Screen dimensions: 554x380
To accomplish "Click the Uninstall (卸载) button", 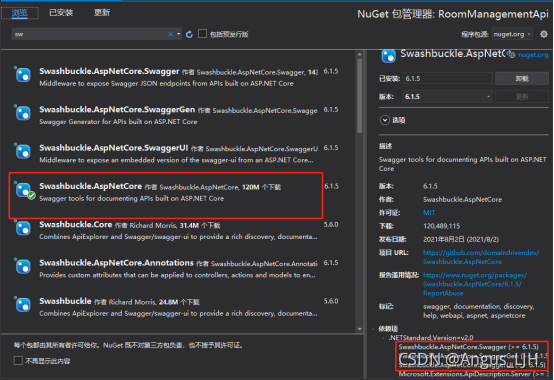I will (x=522, y=78).
